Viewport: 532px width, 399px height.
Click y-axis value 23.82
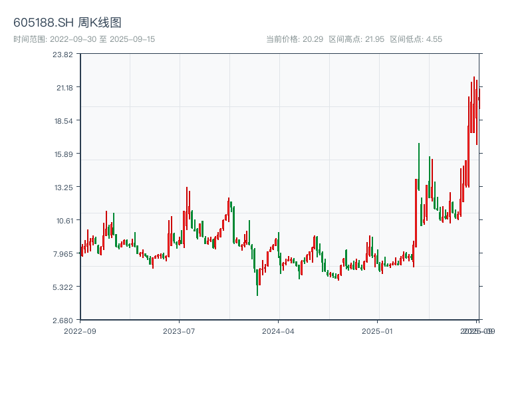click(63, 55)
